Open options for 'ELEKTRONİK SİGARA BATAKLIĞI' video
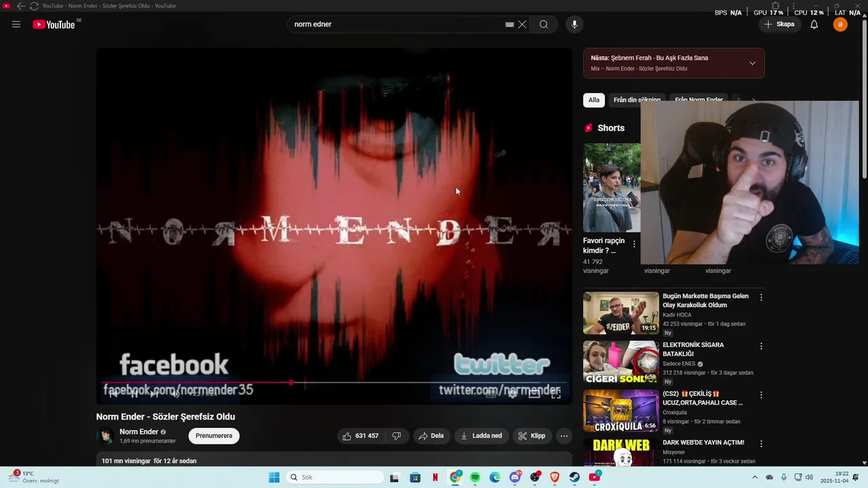868x488 pixels. coord(761,346)
